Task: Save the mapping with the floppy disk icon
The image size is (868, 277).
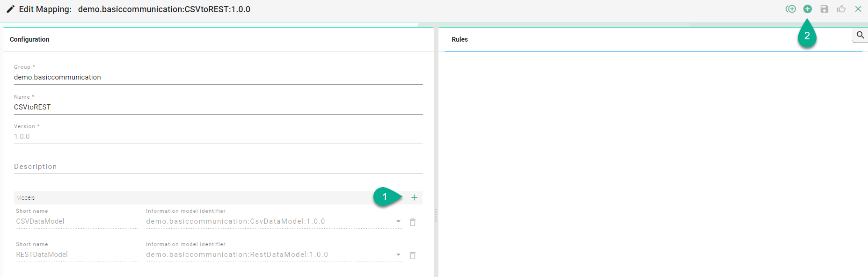Action: coord(824,9)
